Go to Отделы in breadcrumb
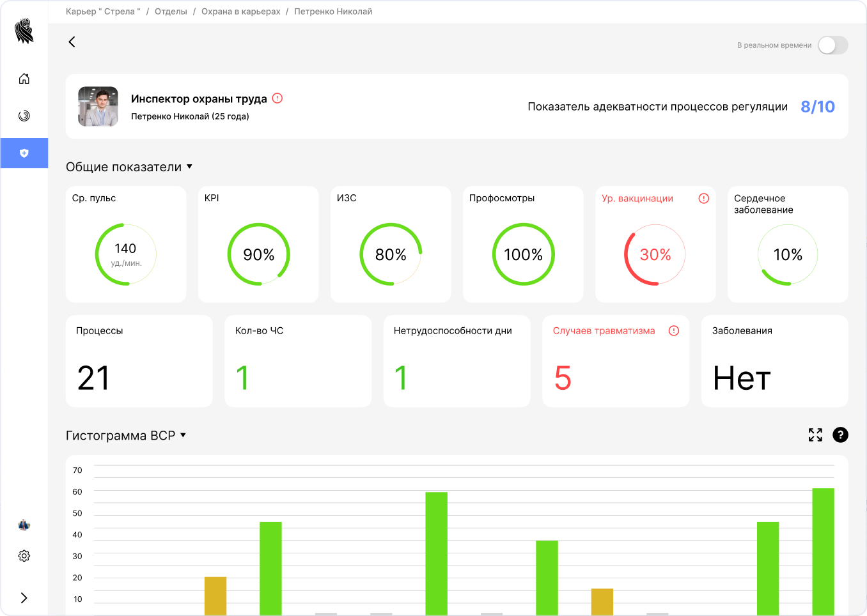This screenshot has width=867, height=616. click(x=171, y=12)
